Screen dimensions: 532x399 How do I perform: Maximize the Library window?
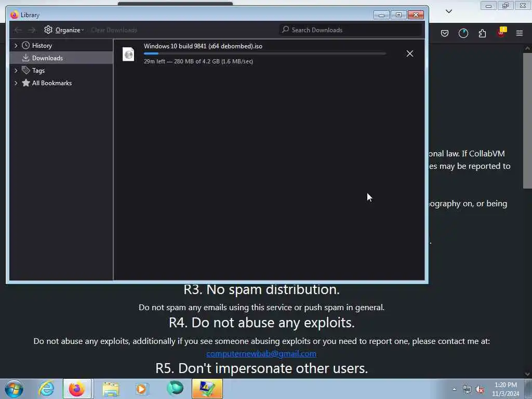398,15
